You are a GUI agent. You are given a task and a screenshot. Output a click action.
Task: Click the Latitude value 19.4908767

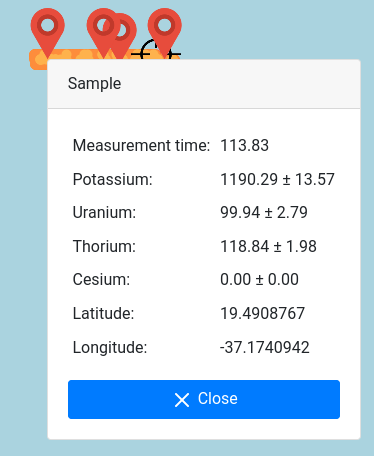(262, 313)
